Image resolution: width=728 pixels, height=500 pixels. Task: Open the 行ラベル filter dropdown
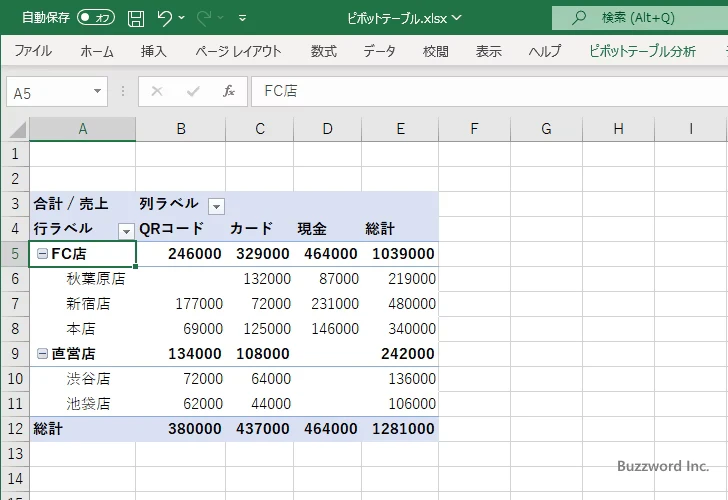tap(126, 231)
